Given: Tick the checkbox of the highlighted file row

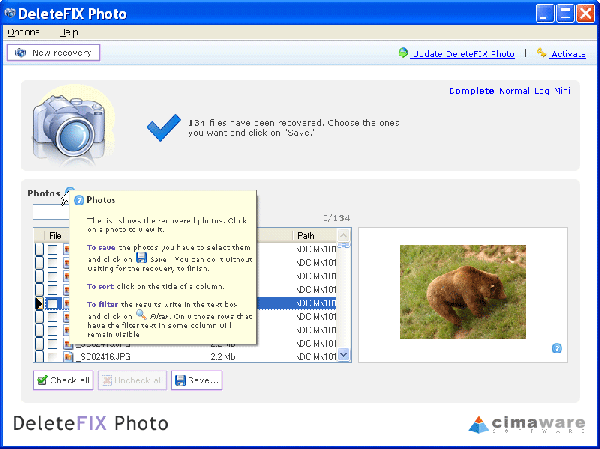Looking at the screenshot, I should pos(52,304).
